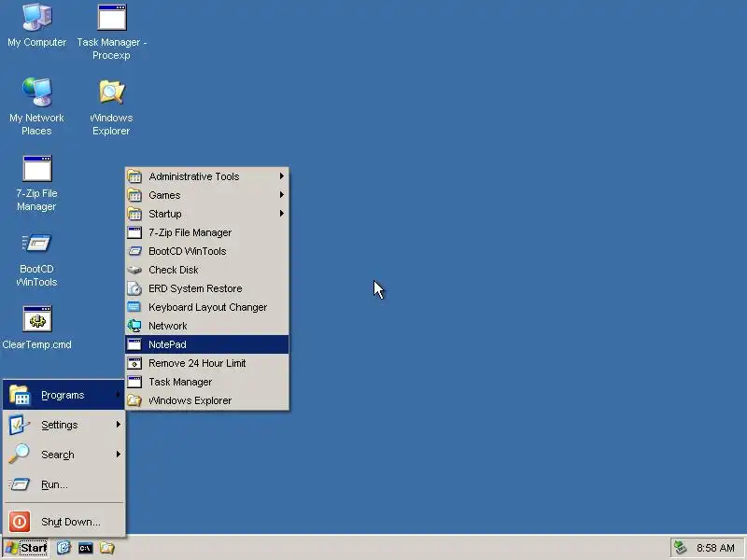Click the Network globe icon in menu

(x=134, y=326)
